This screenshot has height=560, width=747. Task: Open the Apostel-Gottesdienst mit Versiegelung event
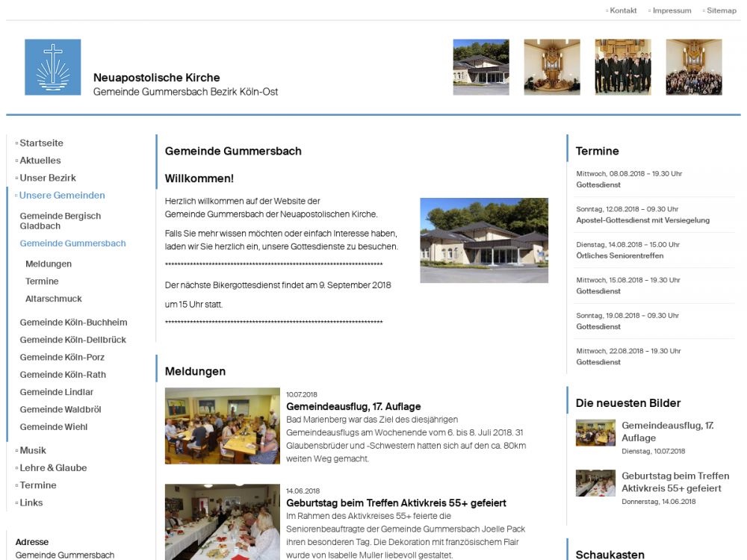pos(642,220)
